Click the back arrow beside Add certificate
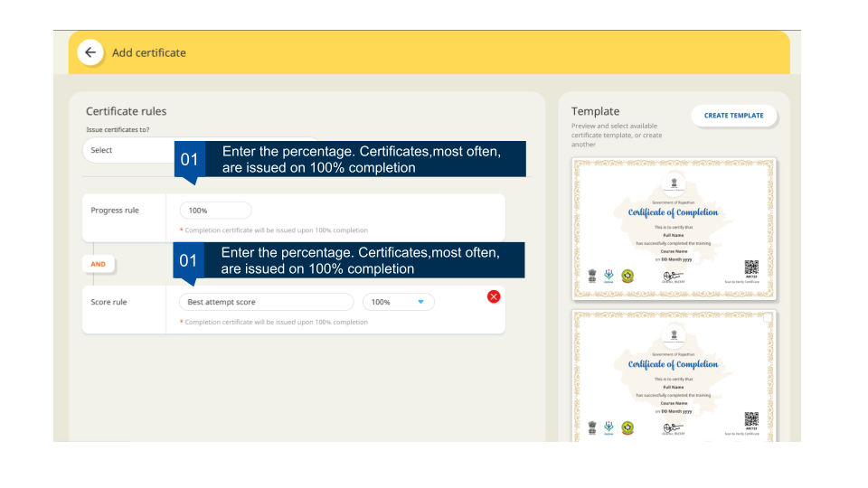Screen dimensions: 868x488 (x=90, y=52)
